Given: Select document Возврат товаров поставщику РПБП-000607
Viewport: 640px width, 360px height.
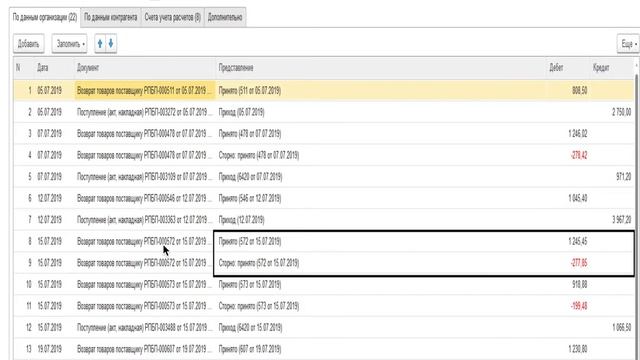Looking at the screenshot, I should tap(144, 349).
